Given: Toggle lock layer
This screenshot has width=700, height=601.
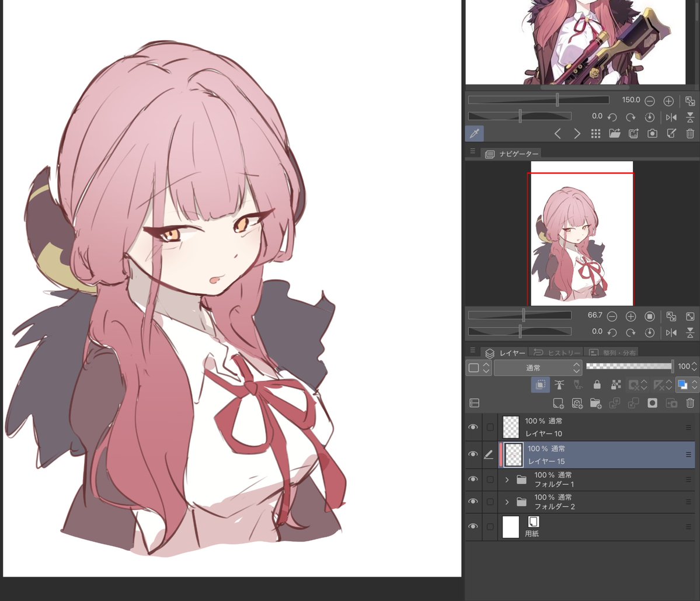Looking at the screenshot, I should (x=597, y=384).
